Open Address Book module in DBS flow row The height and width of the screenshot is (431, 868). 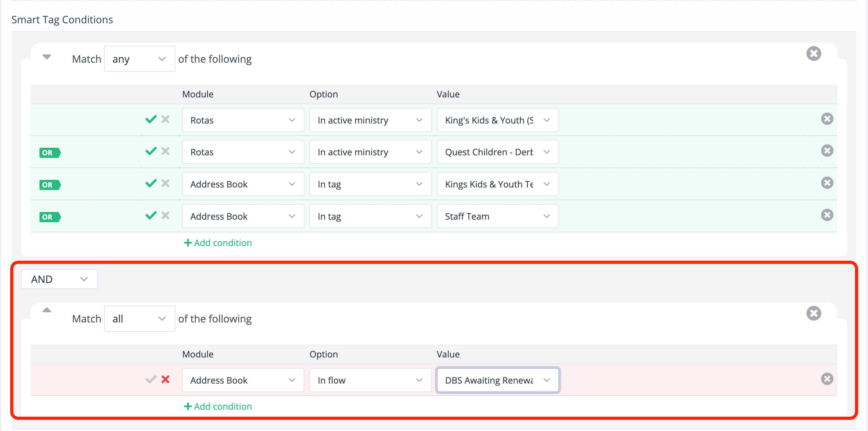(243, 380)
